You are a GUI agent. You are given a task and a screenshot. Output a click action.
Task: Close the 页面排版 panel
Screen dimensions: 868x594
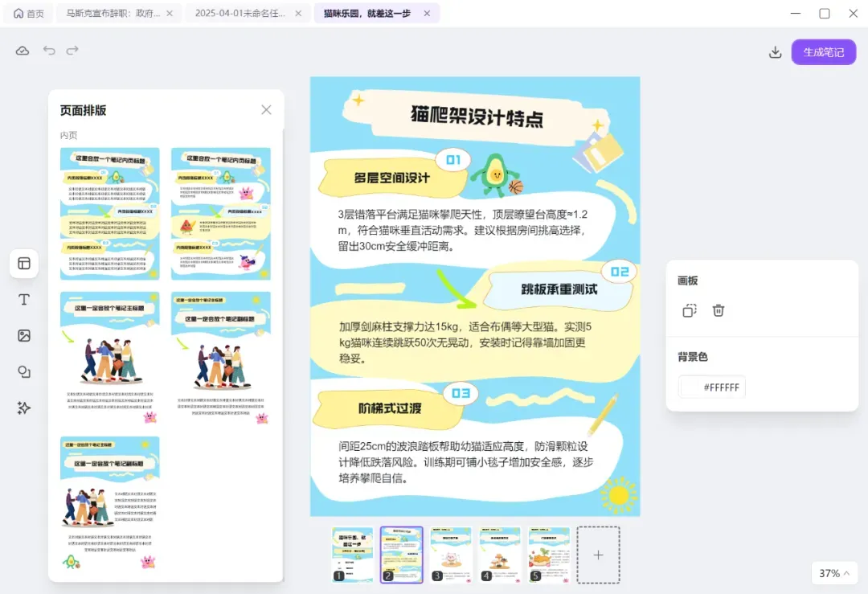[x=266, y=109]
